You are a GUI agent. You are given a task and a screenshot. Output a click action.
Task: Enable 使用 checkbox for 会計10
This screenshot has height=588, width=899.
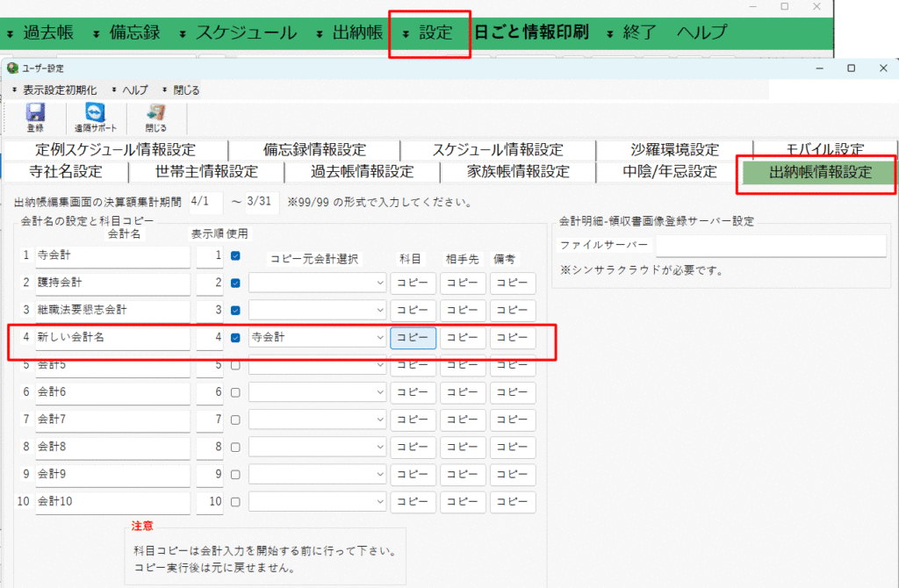click(x=234, y=502)
